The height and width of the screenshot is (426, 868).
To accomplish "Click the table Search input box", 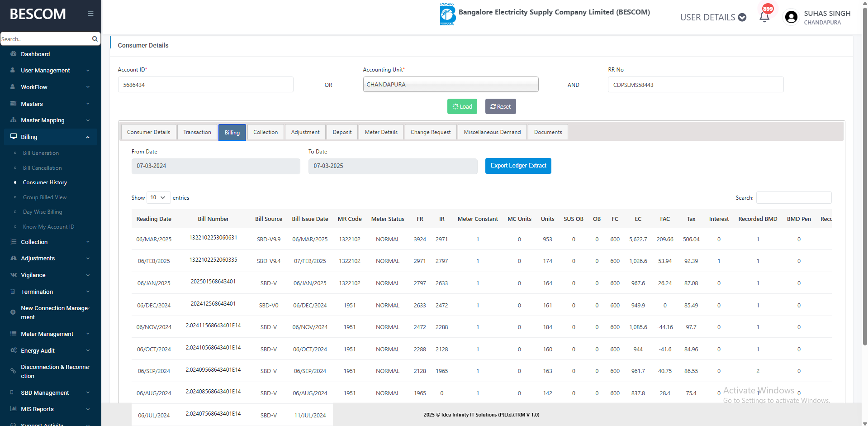I will 794,198.
